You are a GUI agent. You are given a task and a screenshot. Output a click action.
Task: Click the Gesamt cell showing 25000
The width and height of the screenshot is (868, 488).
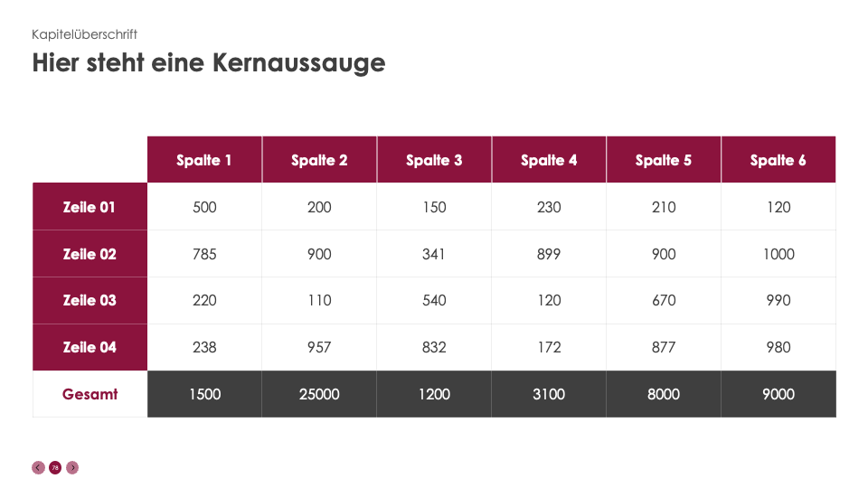319,394
